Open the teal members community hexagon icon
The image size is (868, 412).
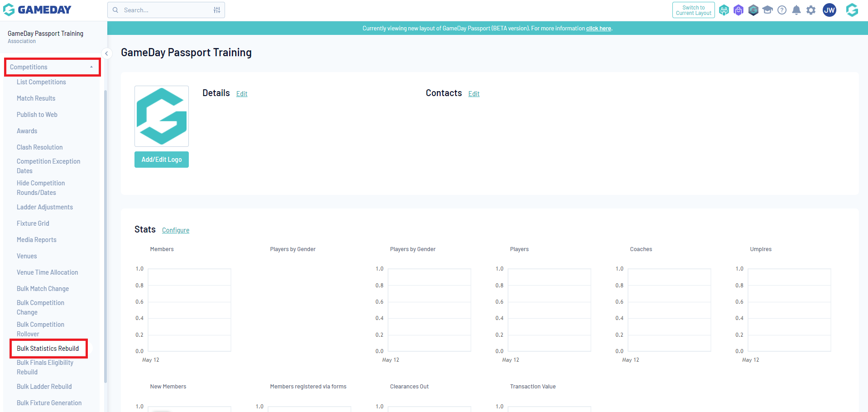(724, 10)
